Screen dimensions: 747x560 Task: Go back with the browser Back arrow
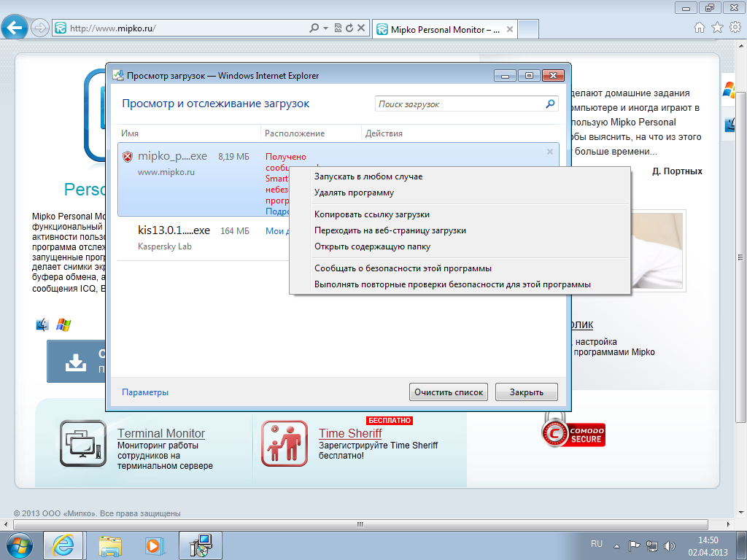point(15,28)
